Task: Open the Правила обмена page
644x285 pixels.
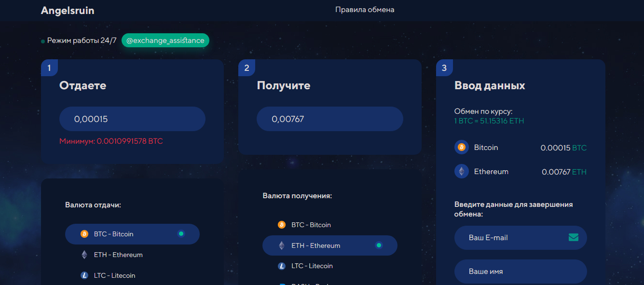Action: tap(365, 10)
